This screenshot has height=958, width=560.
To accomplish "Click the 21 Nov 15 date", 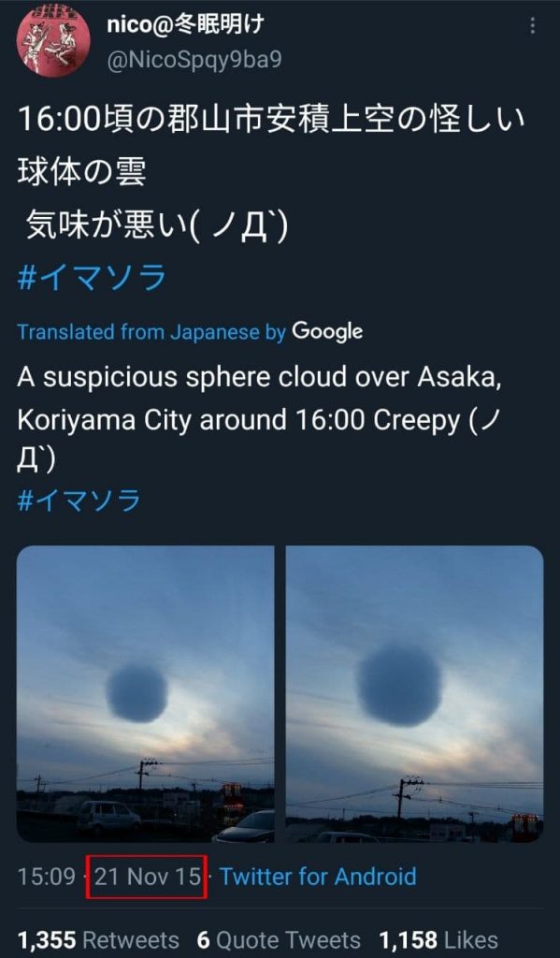I will click(147, 877).
